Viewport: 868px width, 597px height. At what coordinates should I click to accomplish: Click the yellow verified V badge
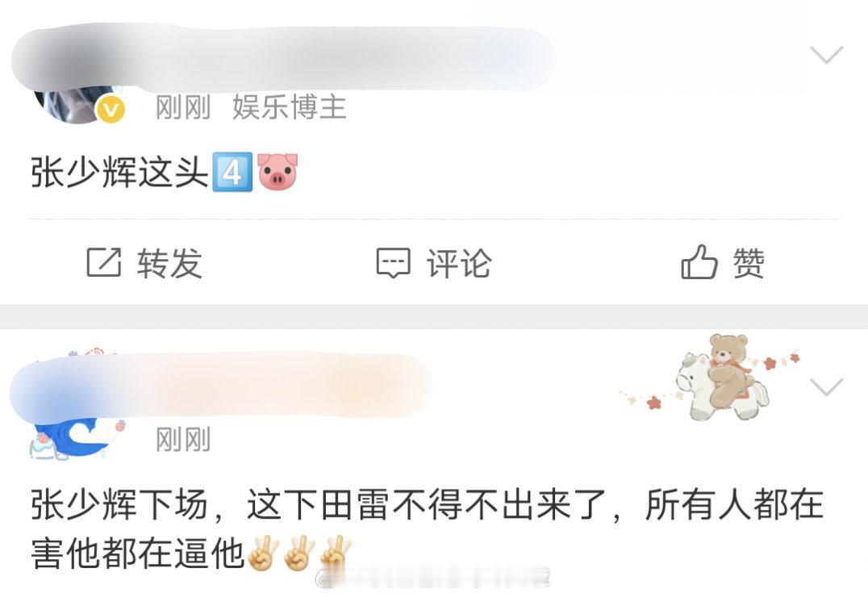pyautogui.click(x=111, y=109)
